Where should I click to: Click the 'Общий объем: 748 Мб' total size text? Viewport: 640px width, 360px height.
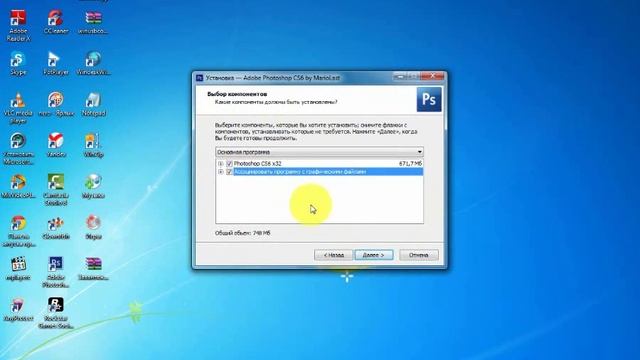click(x=242, y=233)
